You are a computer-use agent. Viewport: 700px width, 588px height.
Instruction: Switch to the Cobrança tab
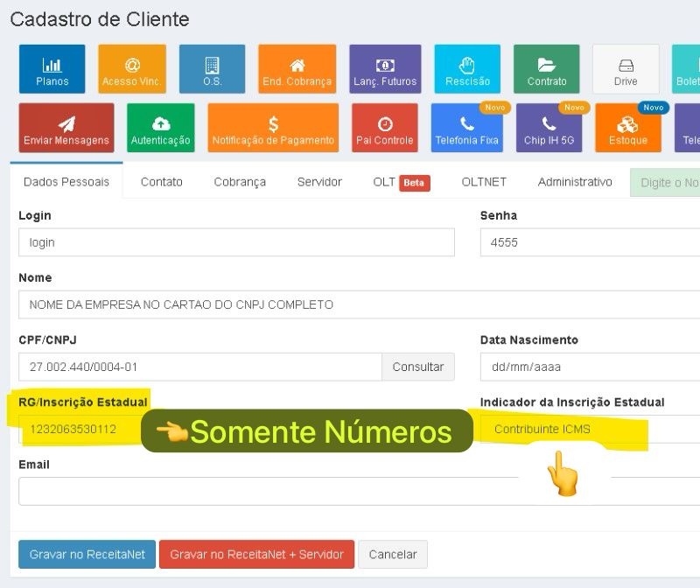tap(240, 182)
